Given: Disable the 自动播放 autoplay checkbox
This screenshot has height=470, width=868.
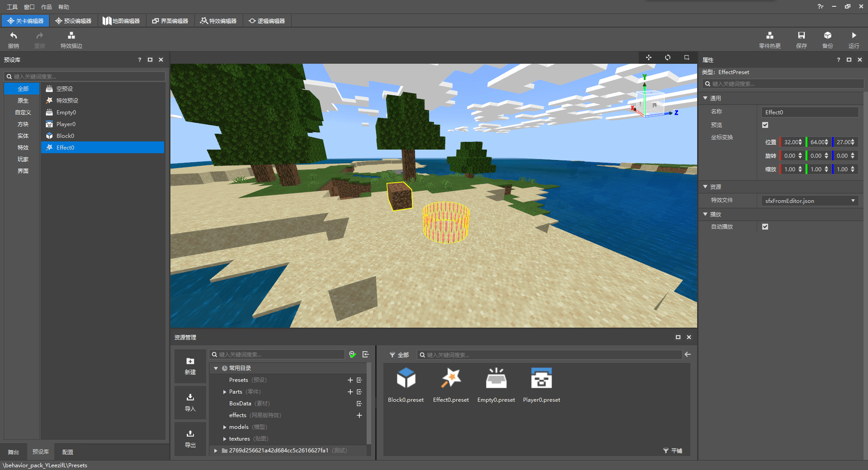Looking at the screenshot, I should click(x=765, y=227).
